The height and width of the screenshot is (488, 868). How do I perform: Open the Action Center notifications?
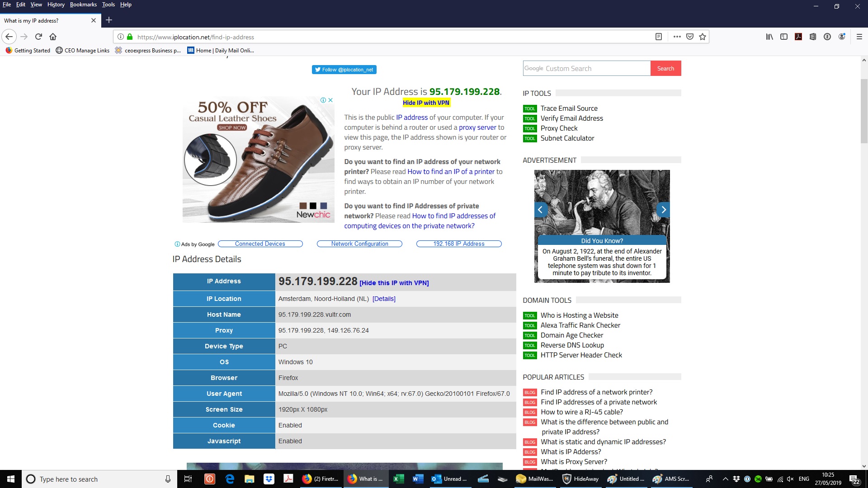854,479
